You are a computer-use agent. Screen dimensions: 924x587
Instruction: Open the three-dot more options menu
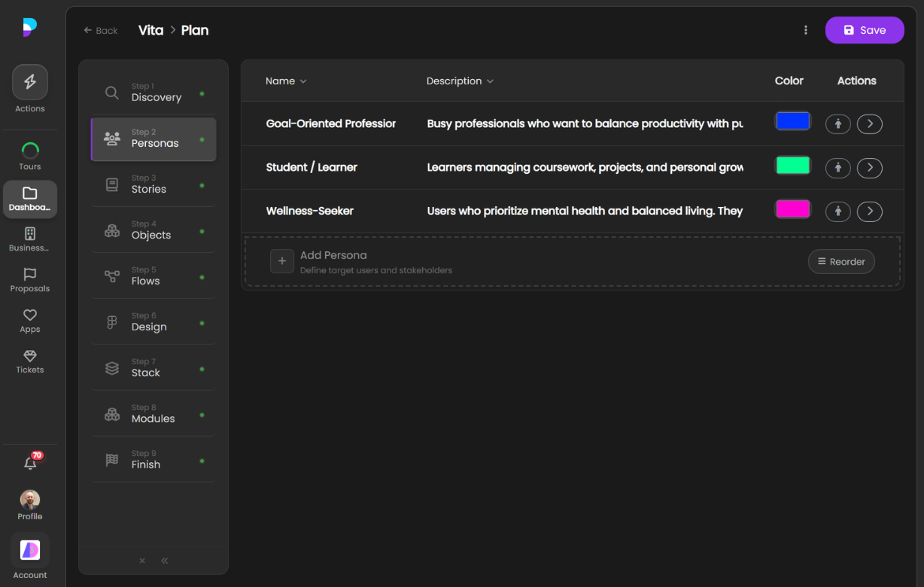tap(806, 30)
